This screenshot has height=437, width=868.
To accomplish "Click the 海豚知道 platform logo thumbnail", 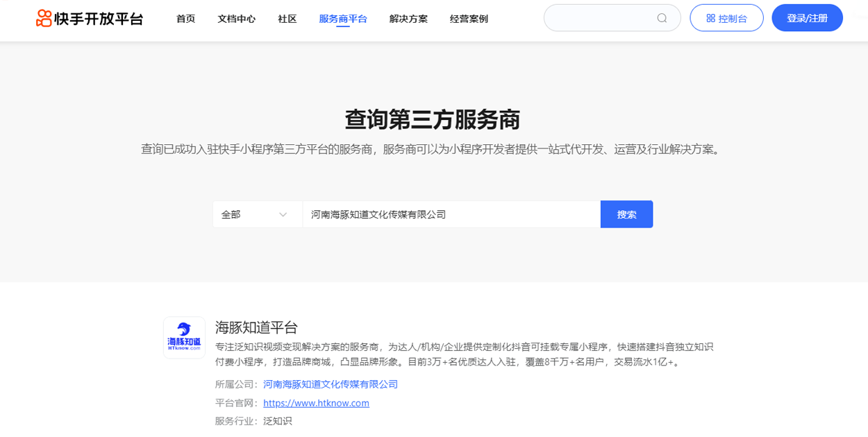I will click(184, 338).
